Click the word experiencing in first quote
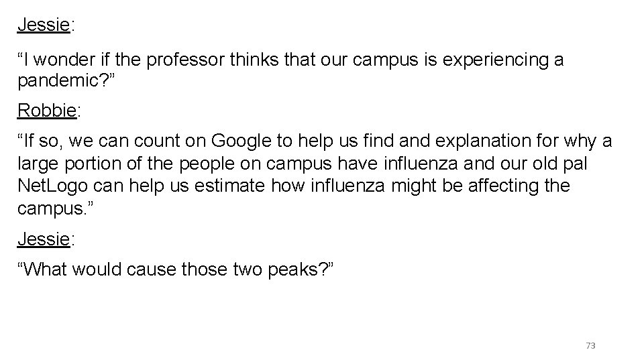 click(484, 60)
